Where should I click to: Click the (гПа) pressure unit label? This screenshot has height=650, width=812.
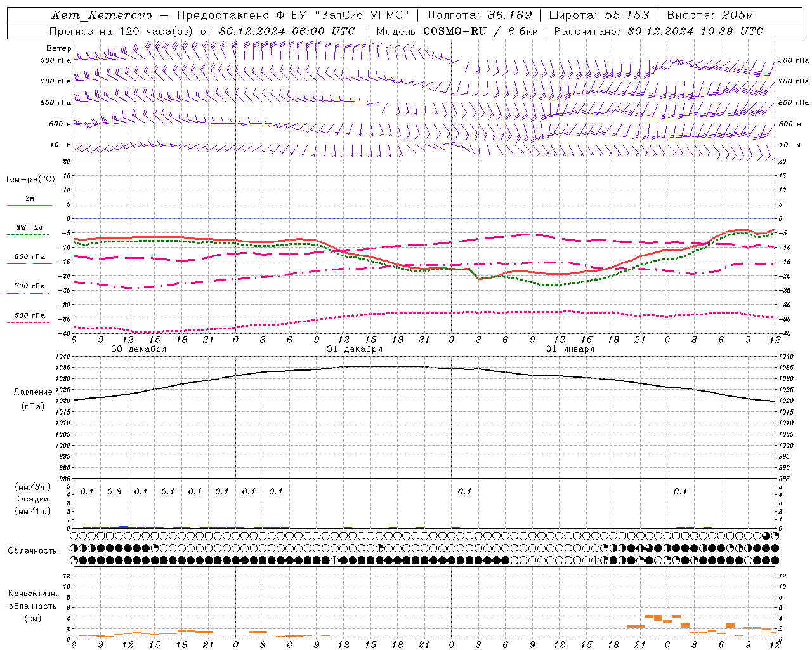(33, 407)
